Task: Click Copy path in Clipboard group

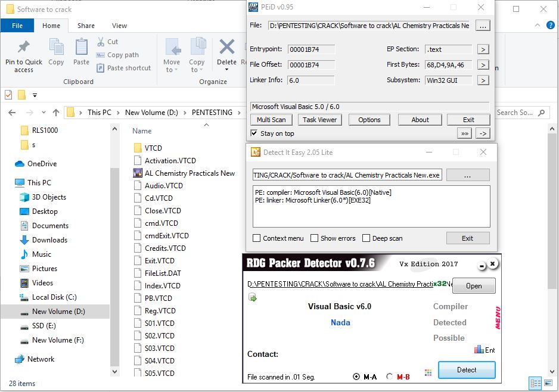Action: coord(117,55)
